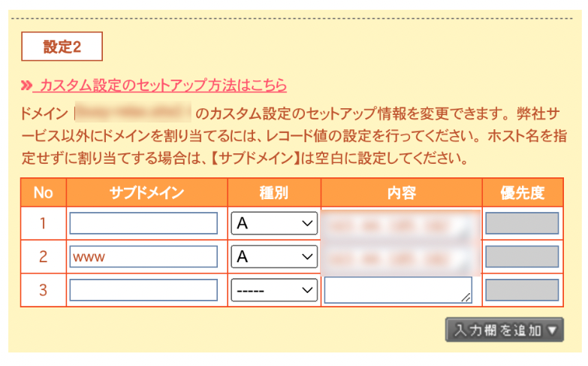Click the 入力欄を追加 button

(x=504, y=329)
